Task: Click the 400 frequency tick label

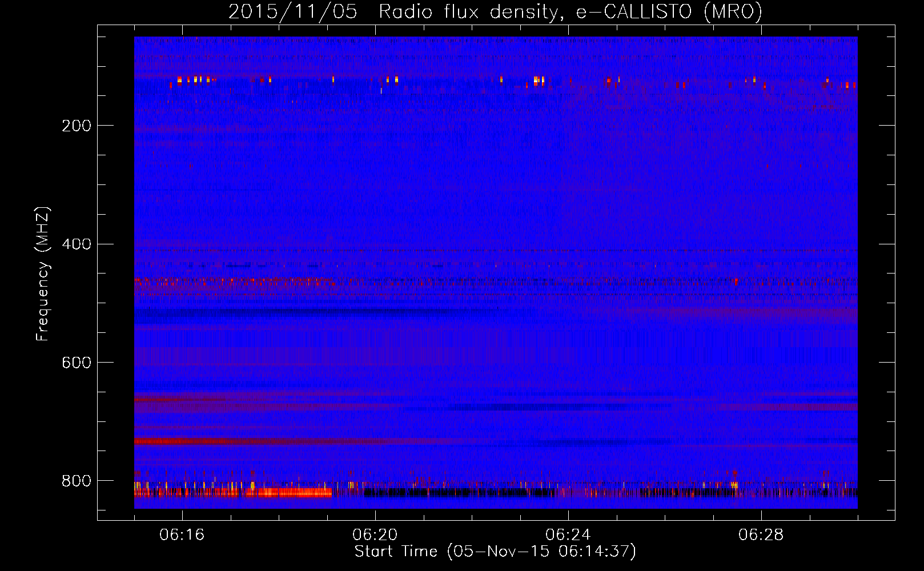Action: (76, 244)
